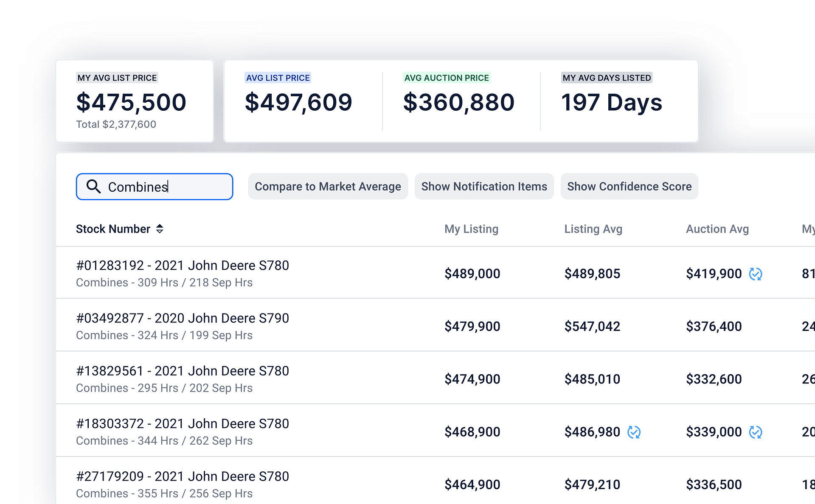Open listing #18303372 - 2021 John Deere S780
Image resolution: width=815 pixels, height=504 pixels.
click(183, 424)
